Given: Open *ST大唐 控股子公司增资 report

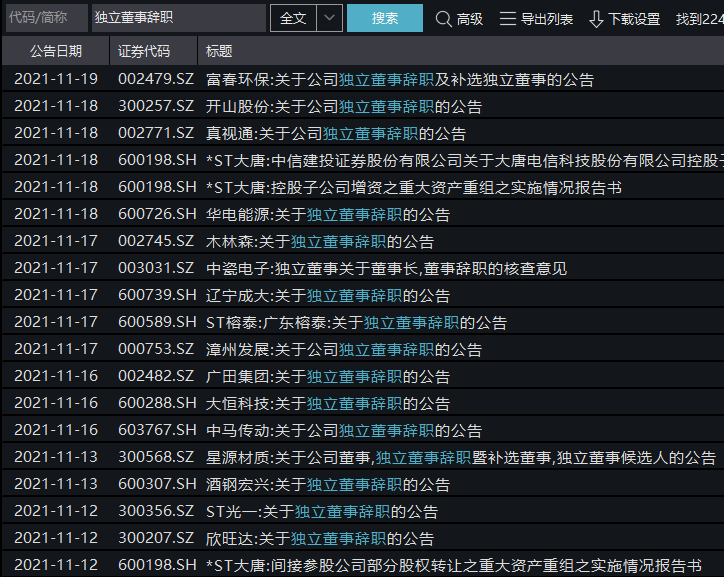Looking at the screenshot, I should 414,187.
